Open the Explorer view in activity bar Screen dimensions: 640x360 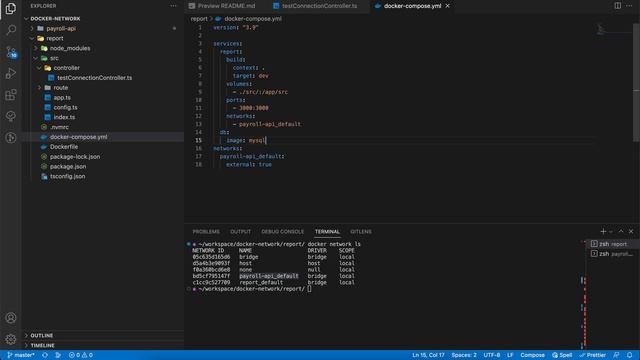pos(11,8)
